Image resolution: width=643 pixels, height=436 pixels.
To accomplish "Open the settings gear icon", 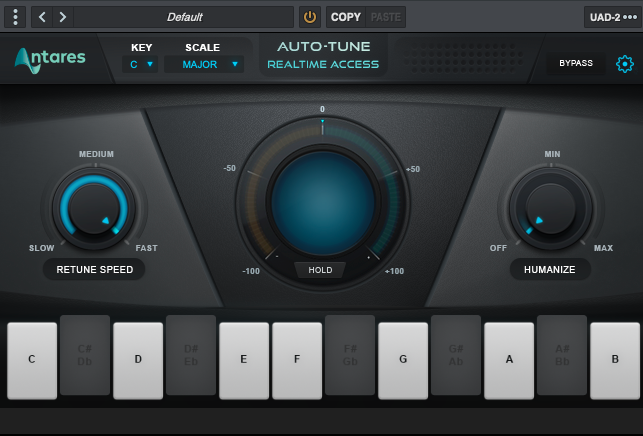I will click(625, 64).
